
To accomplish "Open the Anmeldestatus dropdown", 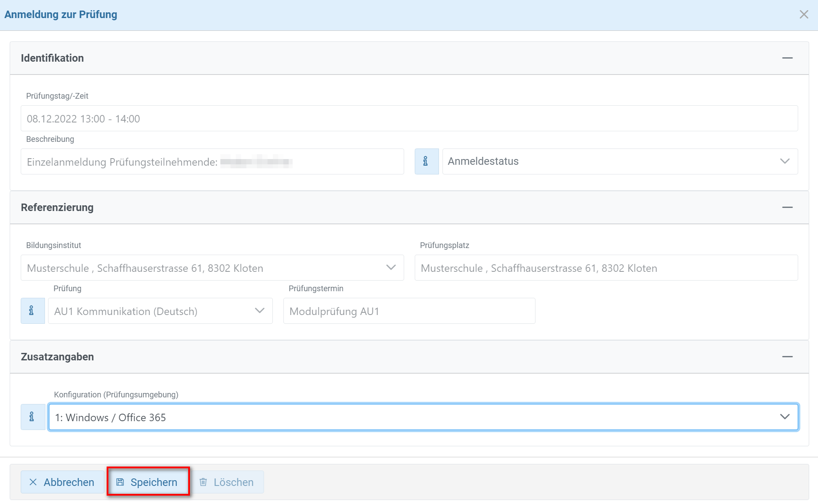I will (x=620, y=161).
